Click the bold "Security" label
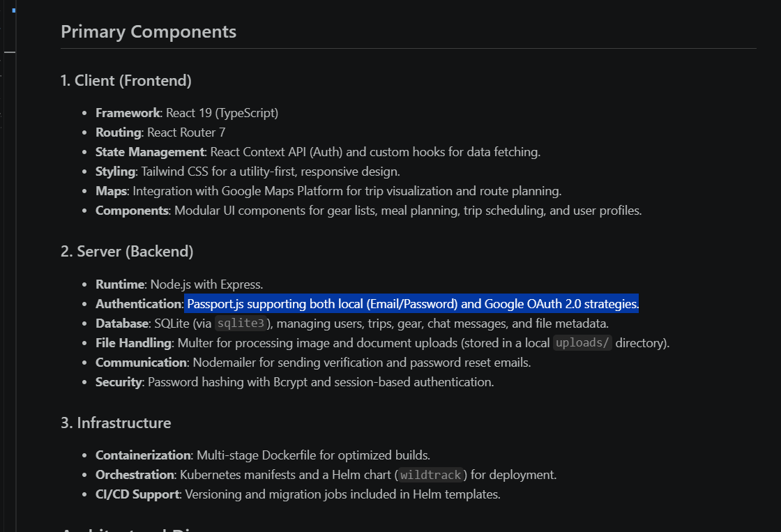The width and height of the screenshot is (781, 532). [119, 382]
